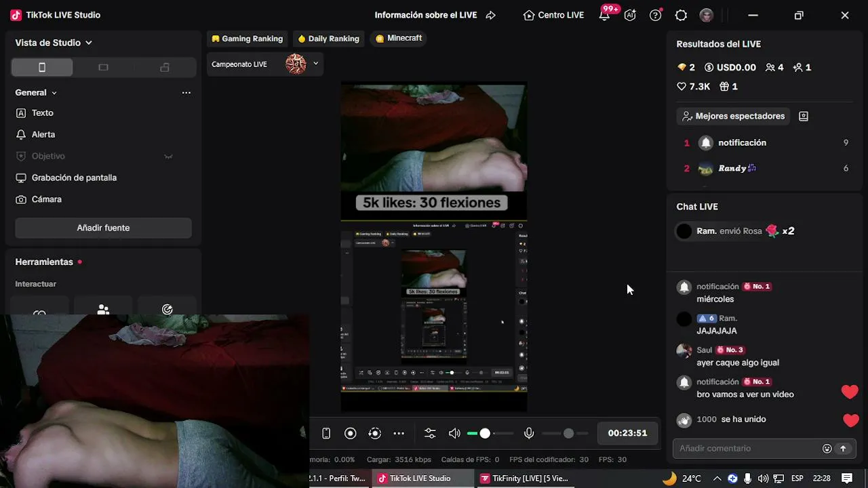This screenshot has height=488, width=868.
Task: Click the viewers count icon showing 4
Action: click(774, 68)
